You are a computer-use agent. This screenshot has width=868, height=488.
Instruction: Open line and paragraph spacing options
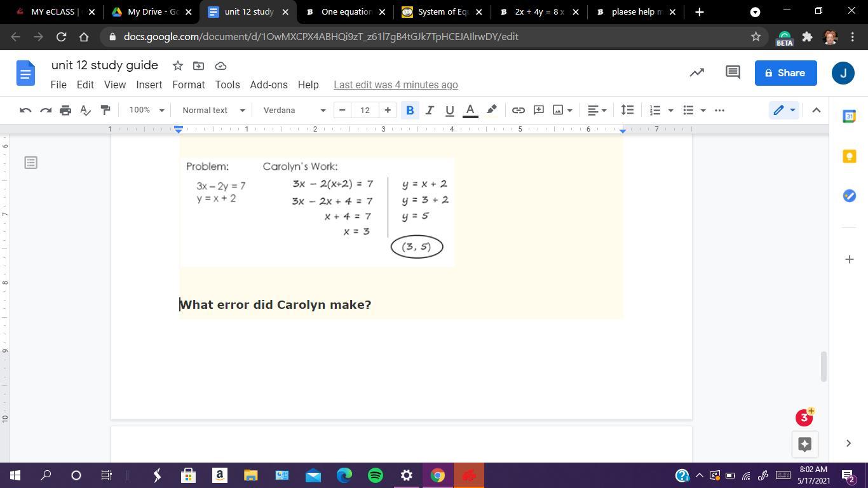(x=627, y=110)
